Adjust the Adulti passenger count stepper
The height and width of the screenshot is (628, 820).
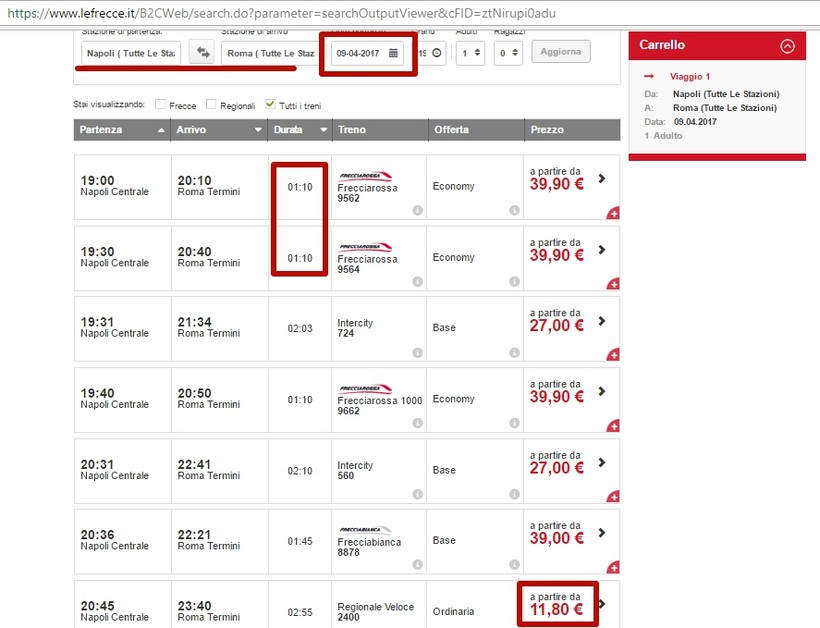476,53
